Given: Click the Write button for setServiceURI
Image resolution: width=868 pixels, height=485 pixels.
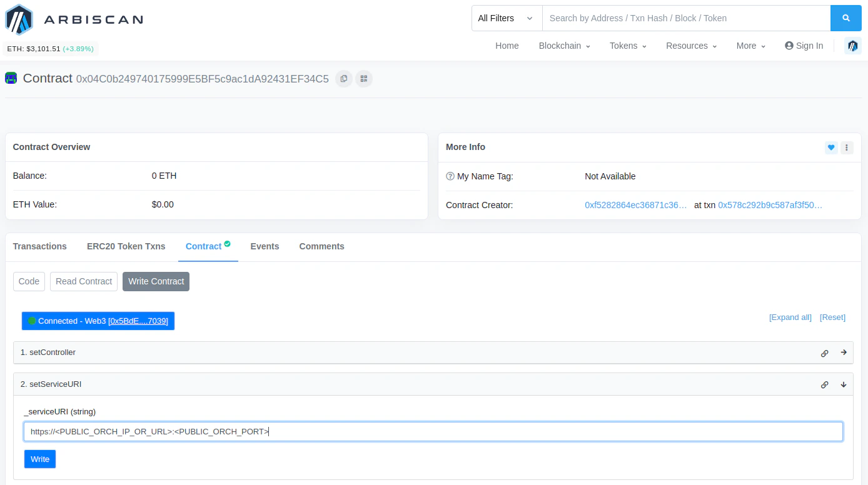Looking at the screenshot, I should (x=40, y=459).
